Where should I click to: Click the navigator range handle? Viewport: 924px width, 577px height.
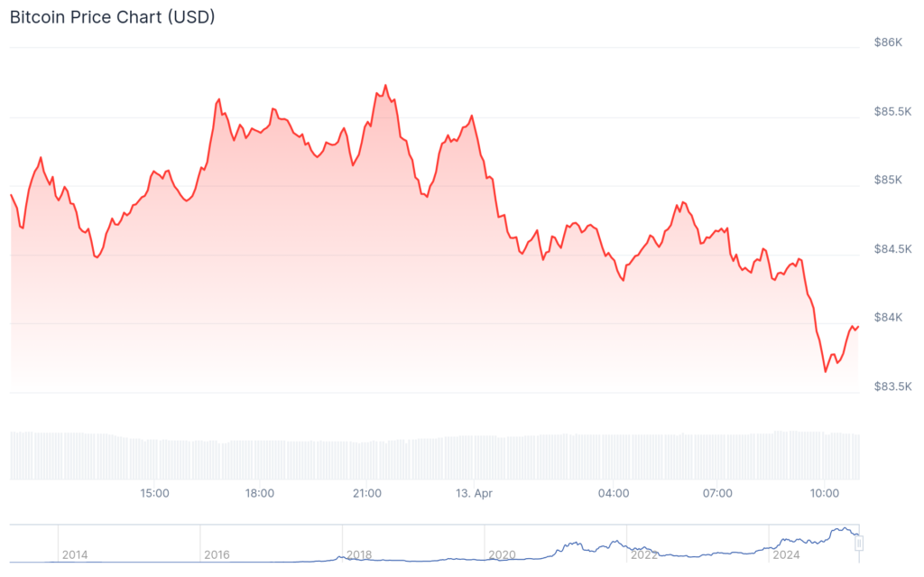pos(859,543)
